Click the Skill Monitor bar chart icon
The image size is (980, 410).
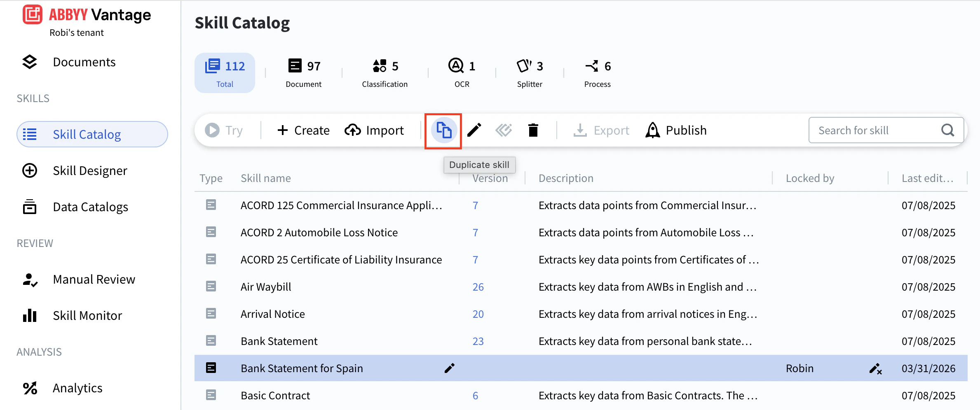(30, 315)
